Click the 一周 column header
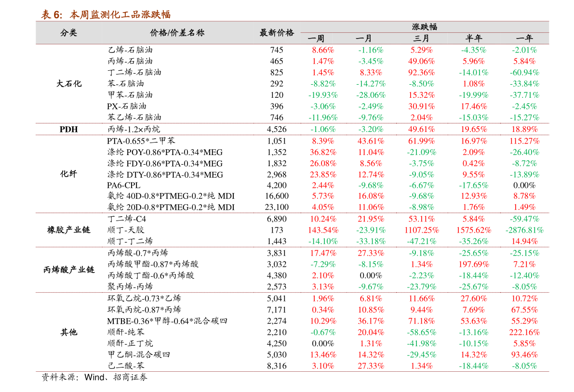Viewport: 574px width, 392px height. tap(316, 39)
